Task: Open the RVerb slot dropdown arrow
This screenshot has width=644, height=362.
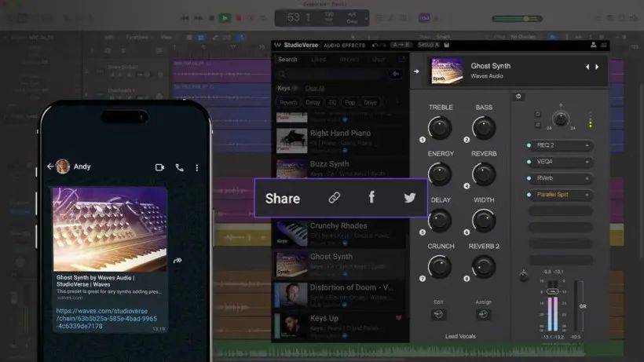Action: (x=587, y=178)
